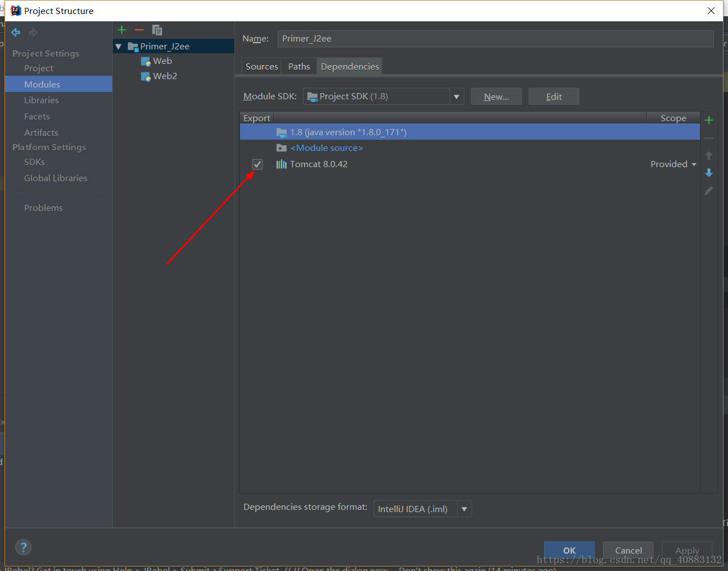Image resolution: width=728 pixels, height=571 pixels.
Task: Click the Module source folder icon
Action: coord(282,148)
